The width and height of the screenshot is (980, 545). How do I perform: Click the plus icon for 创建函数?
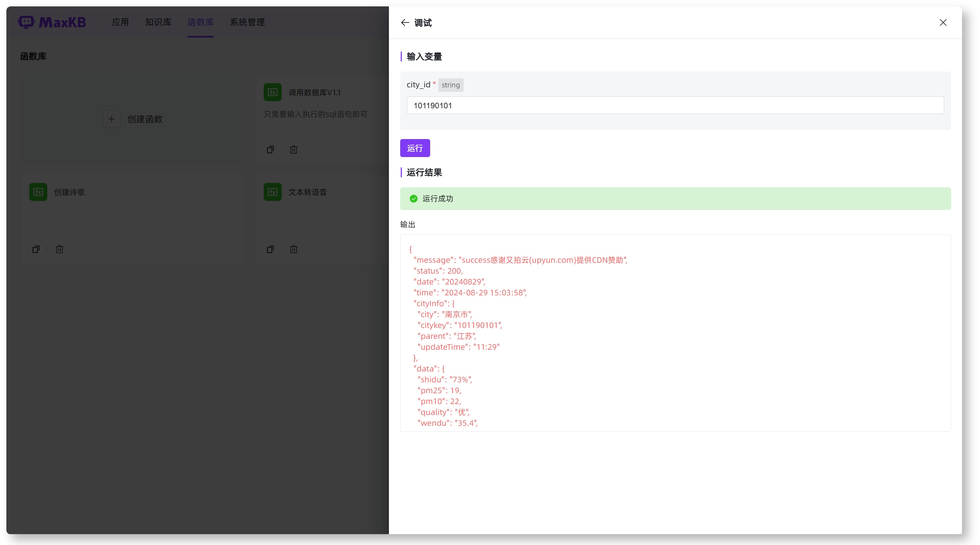[111, 119]
